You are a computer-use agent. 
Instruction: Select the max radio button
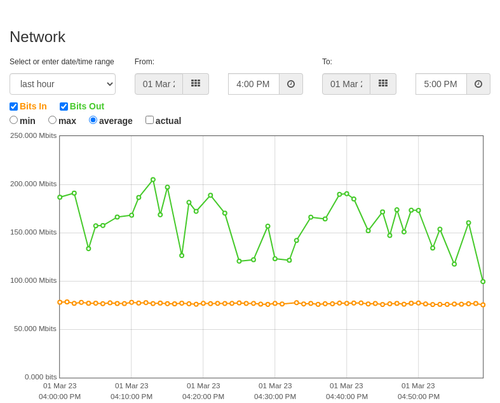[52, 120]
